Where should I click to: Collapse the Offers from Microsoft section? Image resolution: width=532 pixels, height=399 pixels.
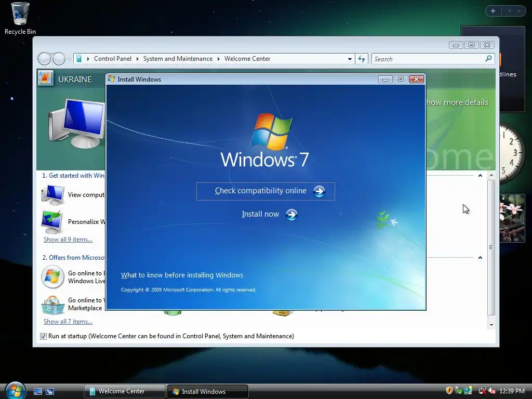pyautogui.click(x=480, y=258)
